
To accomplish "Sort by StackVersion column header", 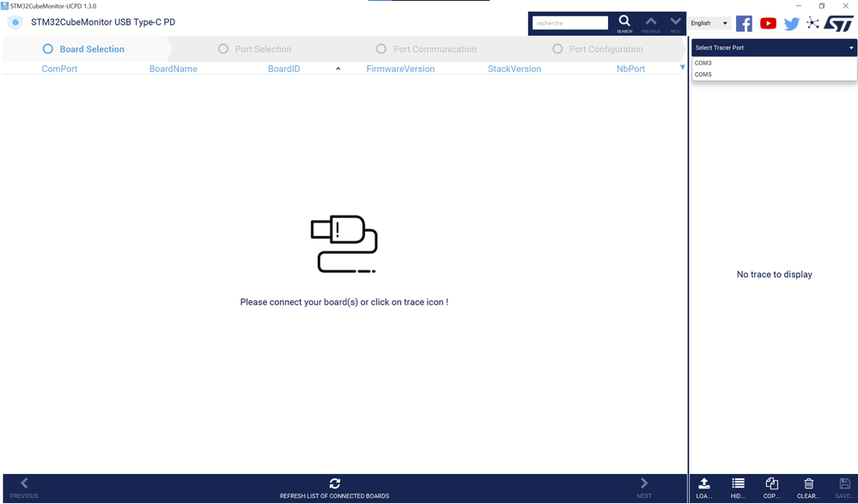I will (514, 69).
